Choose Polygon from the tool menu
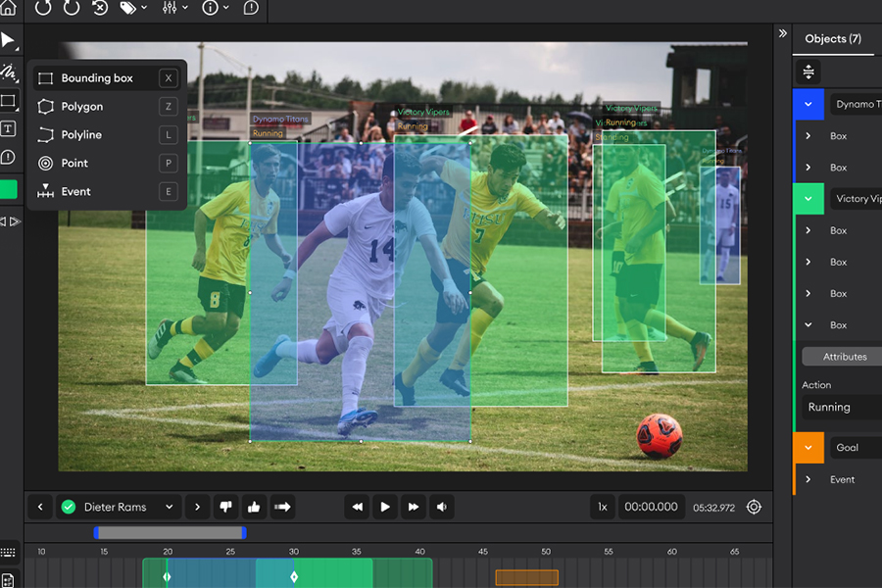The width and height of the screenshot is (882, 588). (x=107, y=107)
